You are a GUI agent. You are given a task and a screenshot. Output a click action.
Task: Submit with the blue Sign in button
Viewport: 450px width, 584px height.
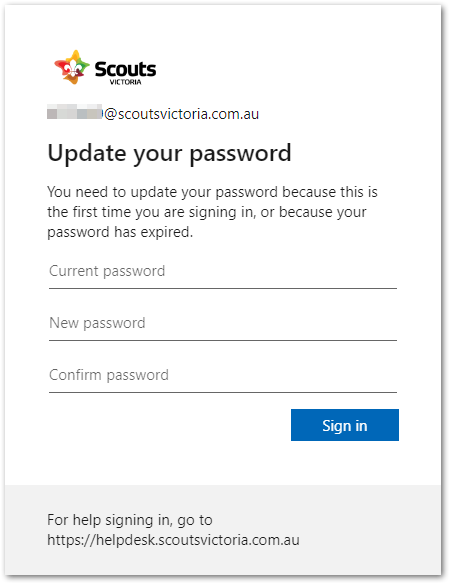(345, 425)
